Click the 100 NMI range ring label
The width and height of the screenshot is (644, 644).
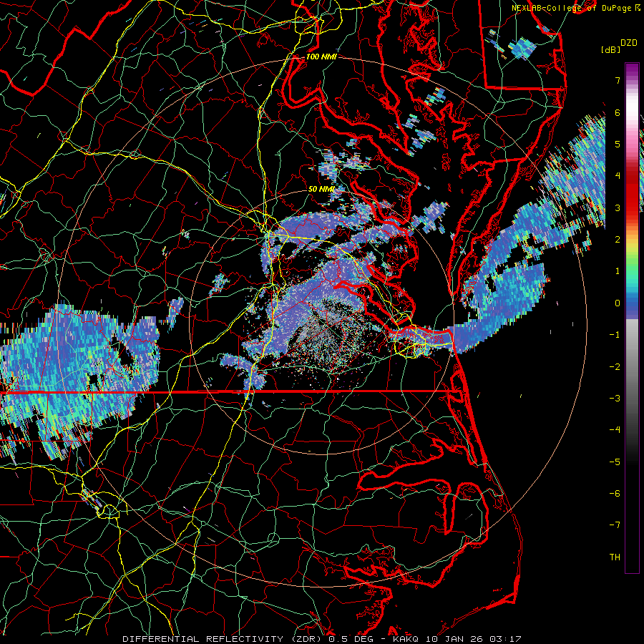[x=321, y=57]
